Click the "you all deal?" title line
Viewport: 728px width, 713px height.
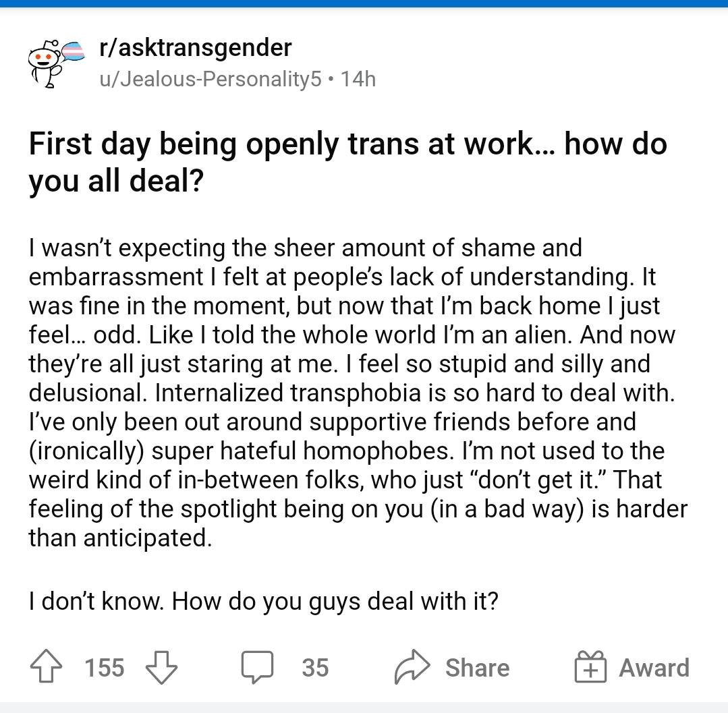click(116, 181)
